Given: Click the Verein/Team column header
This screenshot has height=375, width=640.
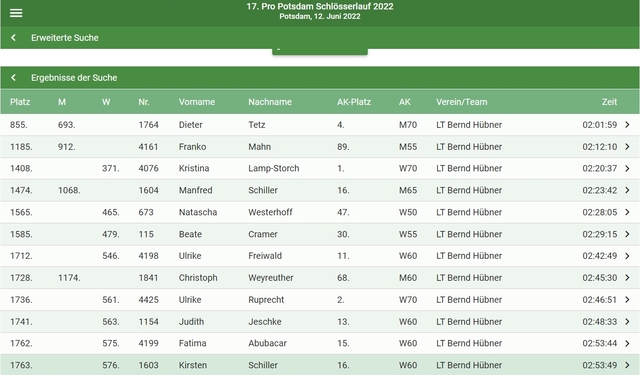Looking at the screenshot, I should (x=462, y=102).
